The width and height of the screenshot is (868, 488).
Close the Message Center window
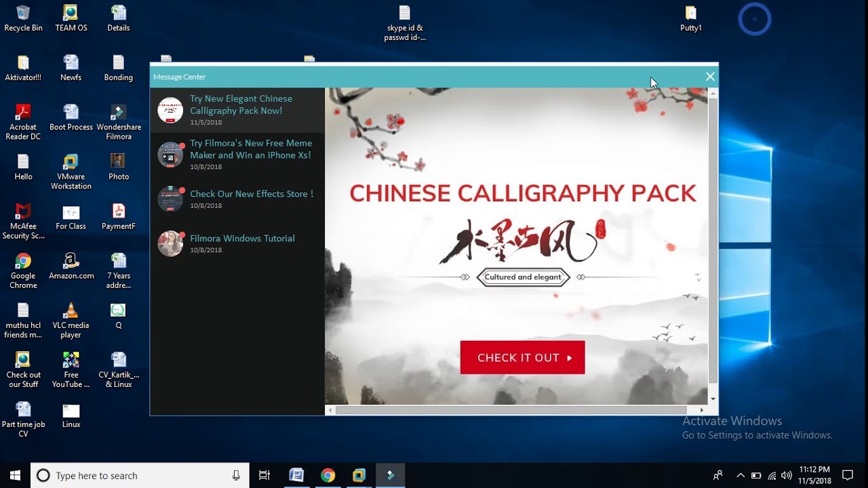click(710, 77)
